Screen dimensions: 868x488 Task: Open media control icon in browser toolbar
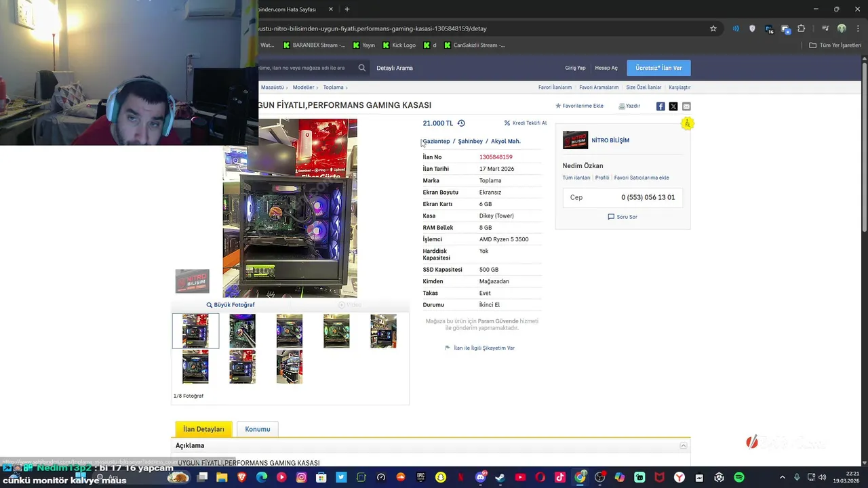pyautogui.click(x=825, y=28)
